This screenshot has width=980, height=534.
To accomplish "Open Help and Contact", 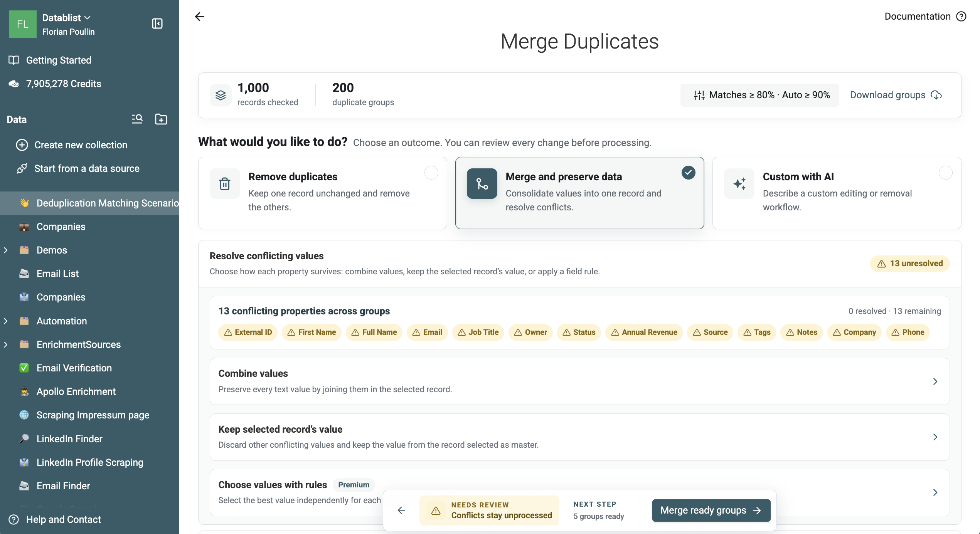I will [64, 519].
